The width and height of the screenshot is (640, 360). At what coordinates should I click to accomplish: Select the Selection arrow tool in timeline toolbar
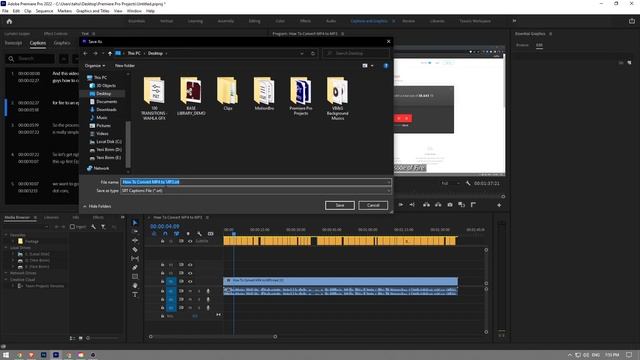pyautogui.click(x=135, y=222)
